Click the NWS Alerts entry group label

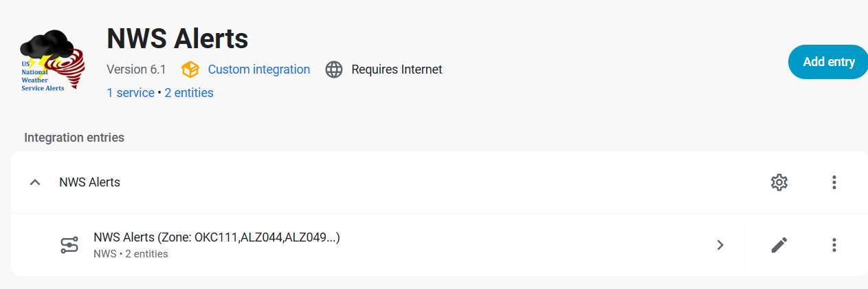coord(90,182)
